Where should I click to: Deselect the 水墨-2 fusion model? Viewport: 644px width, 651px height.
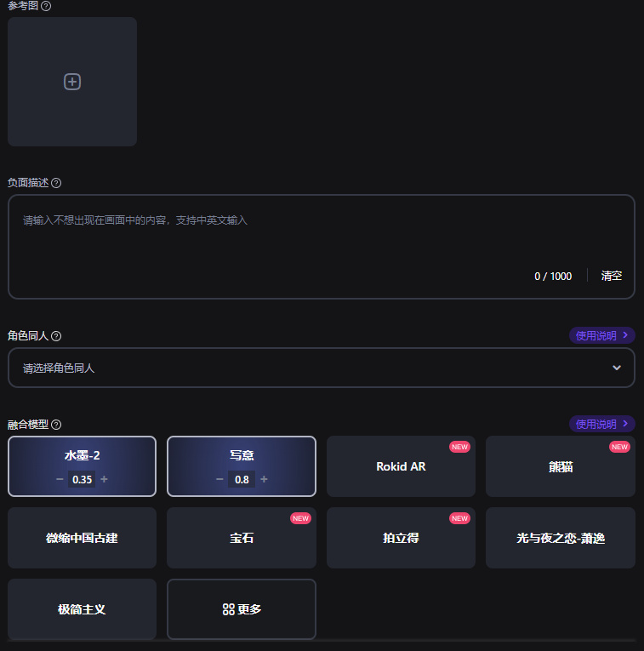(83, 456)
